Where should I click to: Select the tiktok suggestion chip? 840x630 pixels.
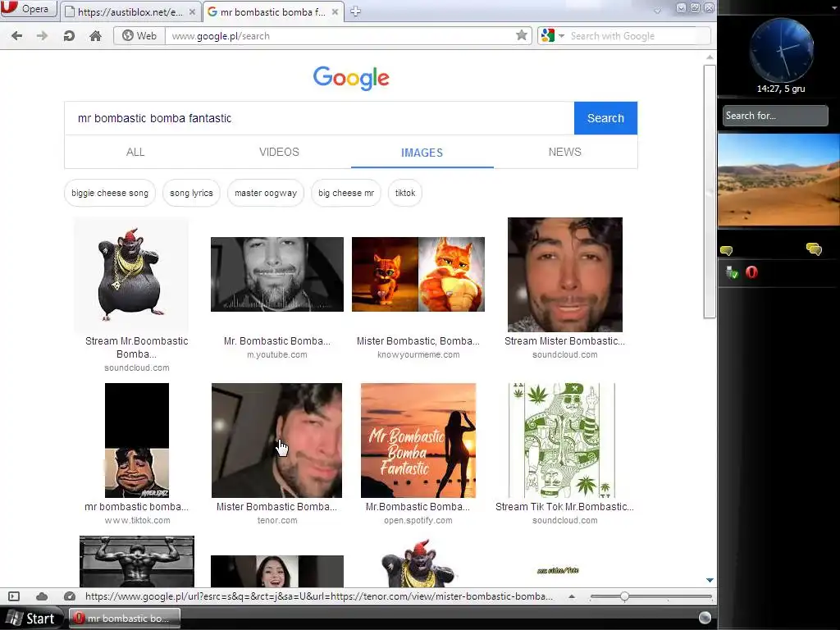[x=405, y=193]
